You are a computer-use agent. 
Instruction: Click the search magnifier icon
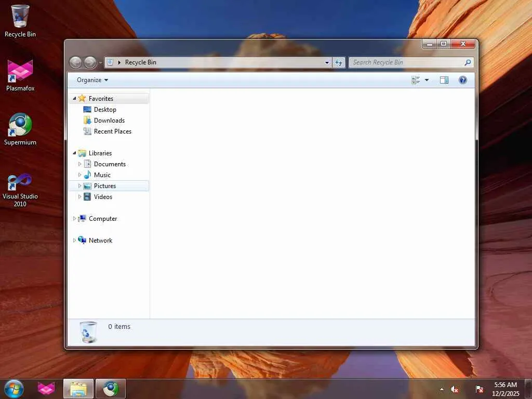pyautogui.click(x=468, y=62)
